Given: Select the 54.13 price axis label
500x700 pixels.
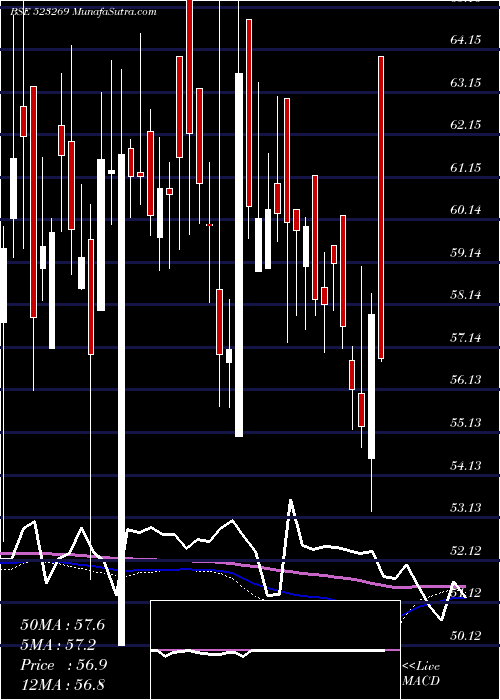Looking at the screenshot, I should click(x=466, y=466).
